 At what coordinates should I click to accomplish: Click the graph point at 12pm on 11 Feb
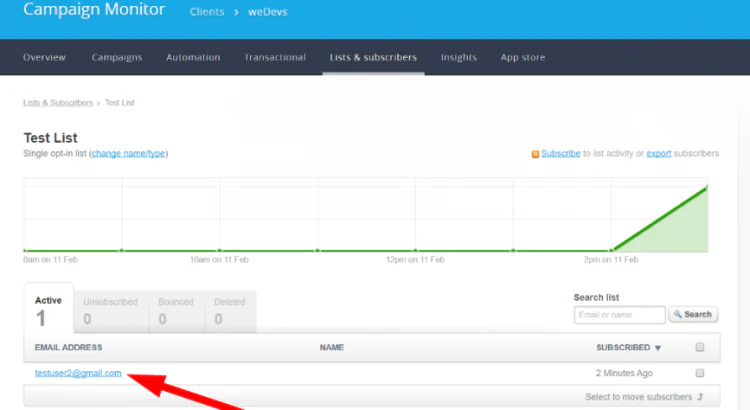pyautogui.click(x=415, y=250)
